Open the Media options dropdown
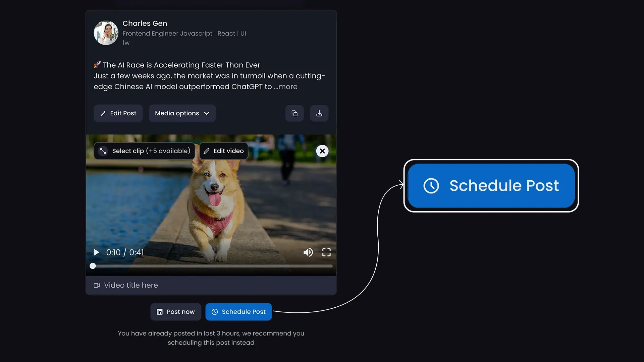This screenshot has height=362, width=644. point(182,113)
